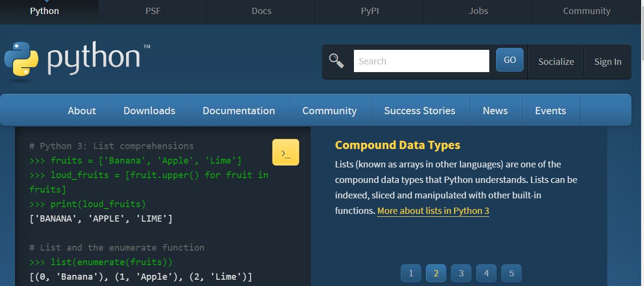Screen dimensions: 644x286
Task: Switch to the PyPI top tab
Action: (x=370, y=11)
